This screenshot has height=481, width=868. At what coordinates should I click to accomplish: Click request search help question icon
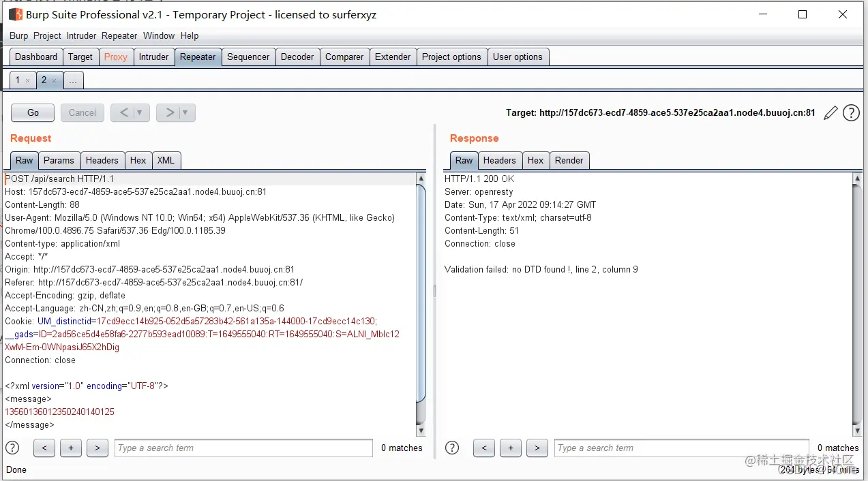12,448
